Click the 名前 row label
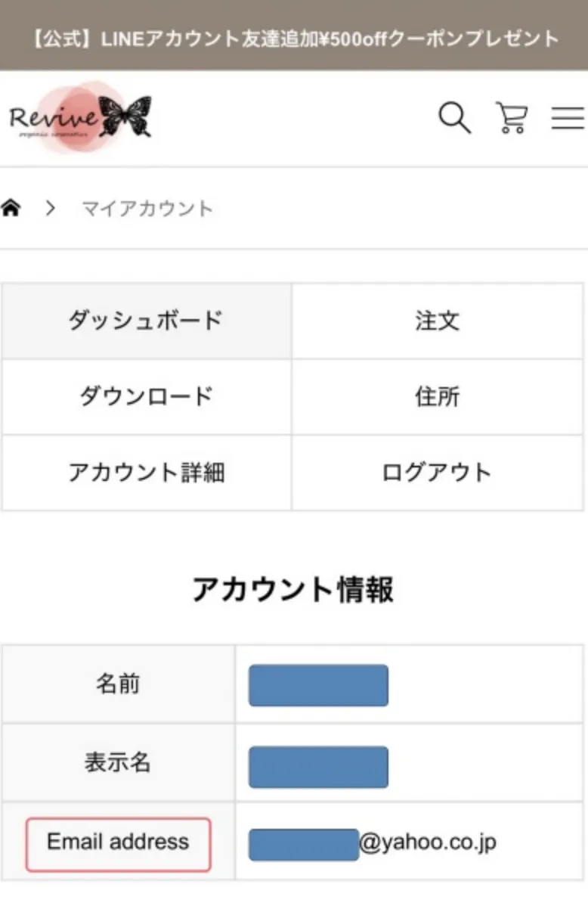The width and height of the screenshot is (588, 912). pyautogui.click(x=118, y=684)
